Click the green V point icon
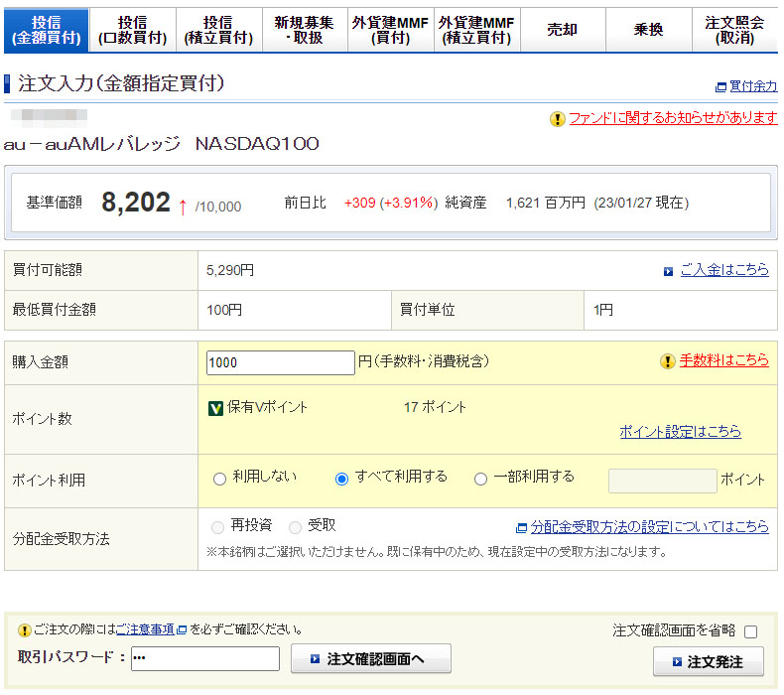 click(215, 408)
